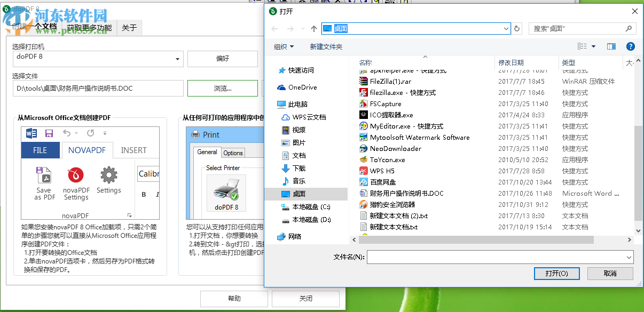644x312 pixels.
Task: Toggle the preview pane in the open dialog
Action: 611,46
